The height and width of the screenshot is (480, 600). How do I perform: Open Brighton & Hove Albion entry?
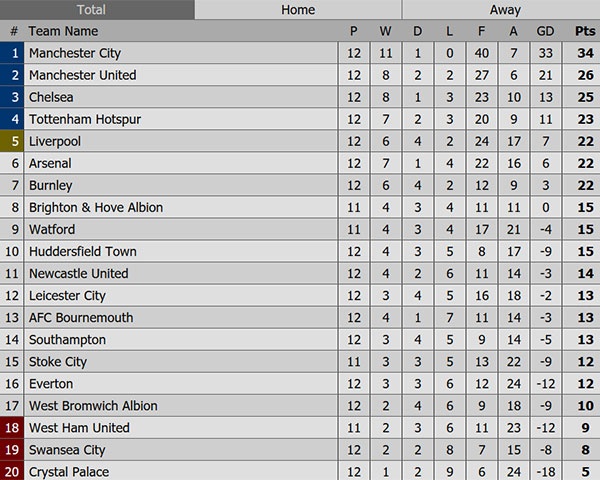[96, 207]
